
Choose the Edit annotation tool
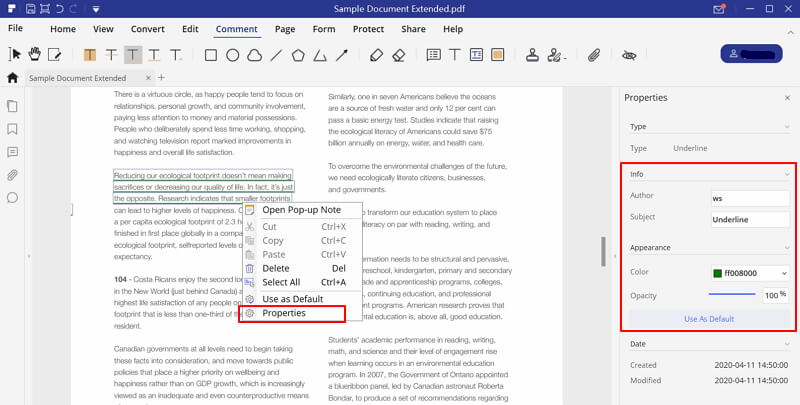tap(54, 54)
